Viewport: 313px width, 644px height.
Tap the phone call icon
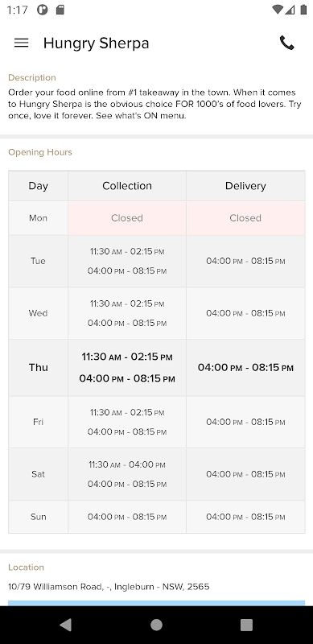(286, 43)
